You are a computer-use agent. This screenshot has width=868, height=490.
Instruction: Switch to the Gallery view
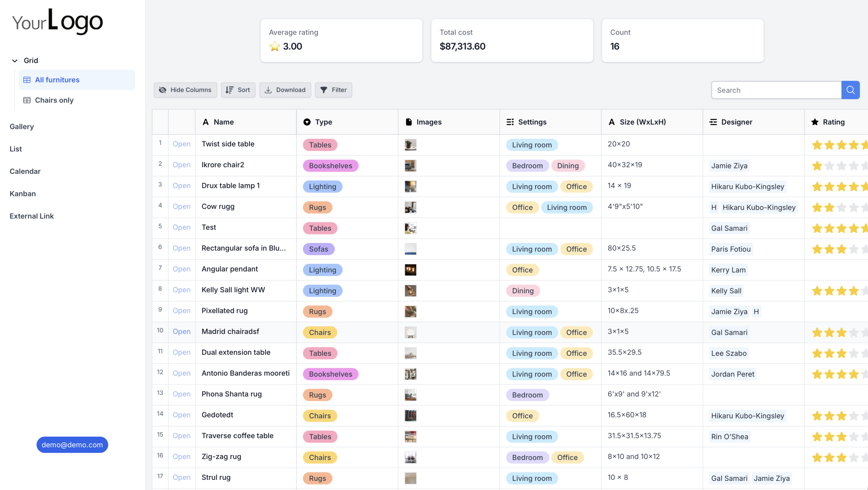(22, 127)
